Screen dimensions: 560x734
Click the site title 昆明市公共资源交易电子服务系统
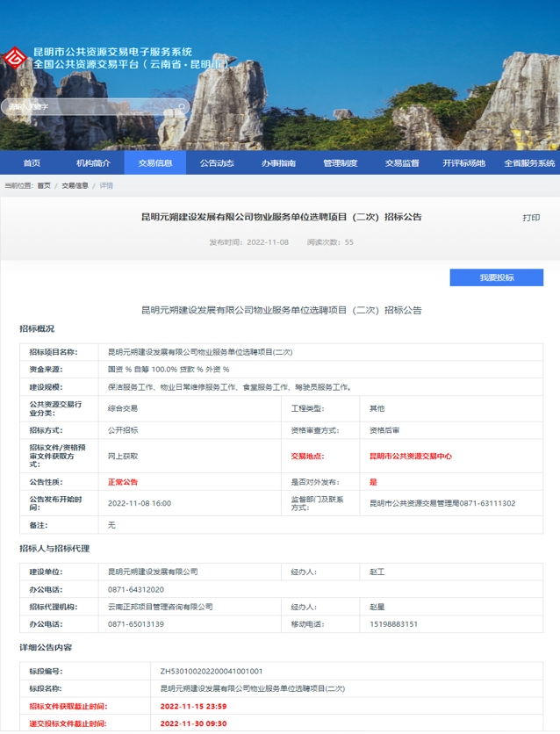point(112,53)
